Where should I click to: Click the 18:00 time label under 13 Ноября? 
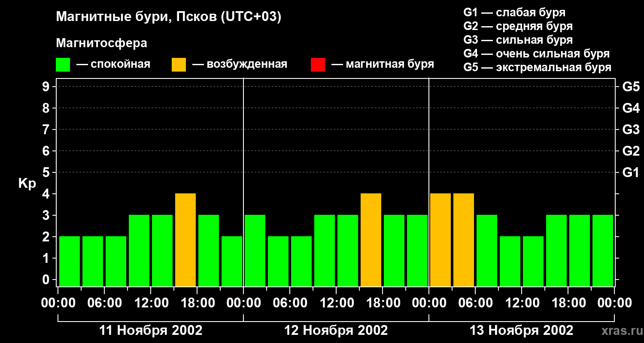pos(568,303)
